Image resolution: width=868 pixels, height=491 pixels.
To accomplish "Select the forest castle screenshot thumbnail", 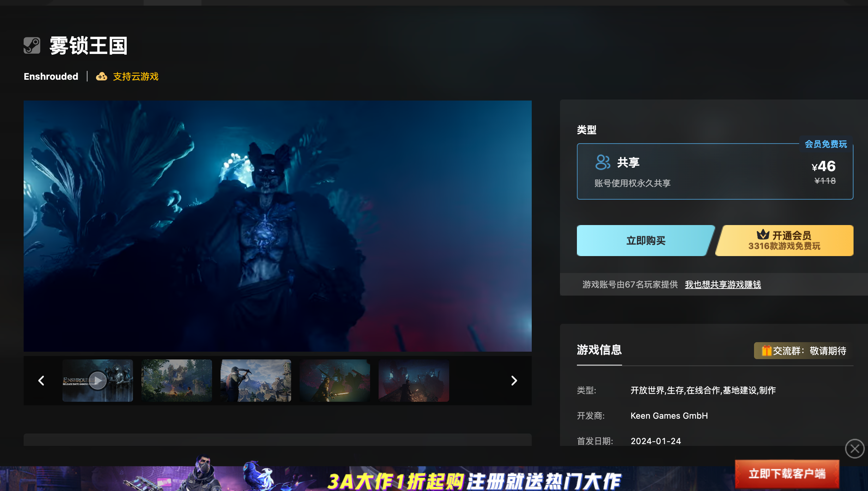I will tap(177, 380).
